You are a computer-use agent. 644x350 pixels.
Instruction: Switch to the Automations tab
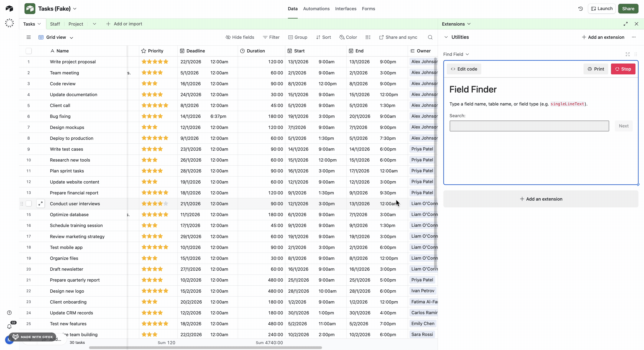[x=316, y=9]
